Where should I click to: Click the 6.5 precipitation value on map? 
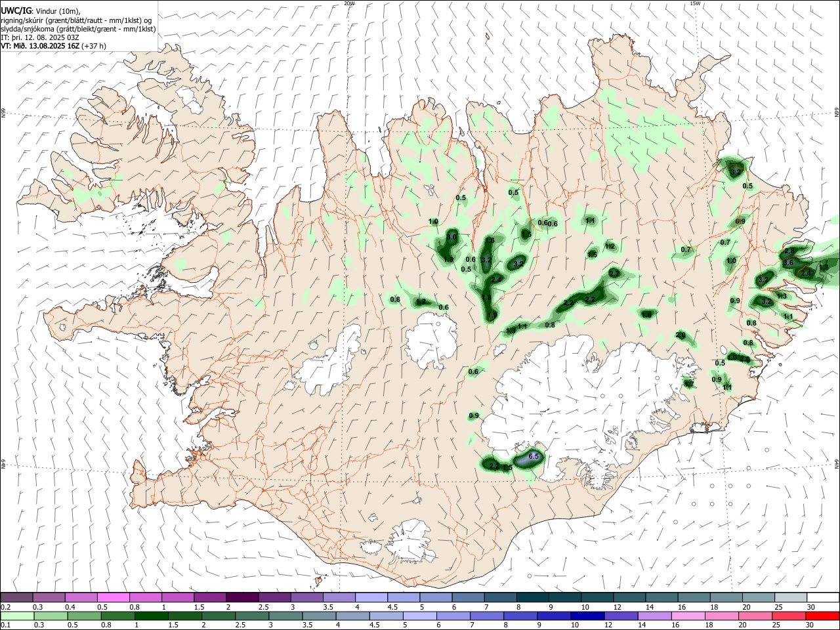(534, 456)
